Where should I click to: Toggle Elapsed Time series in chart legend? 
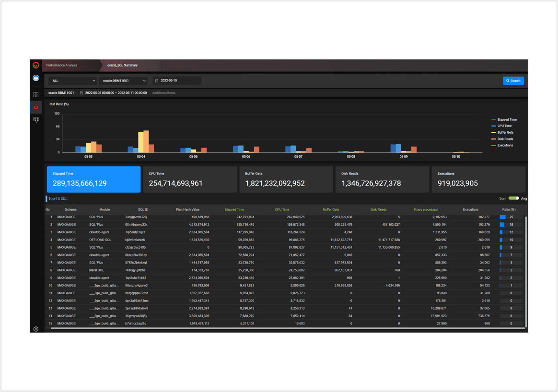pyautogui.click(x=507, y=119)
